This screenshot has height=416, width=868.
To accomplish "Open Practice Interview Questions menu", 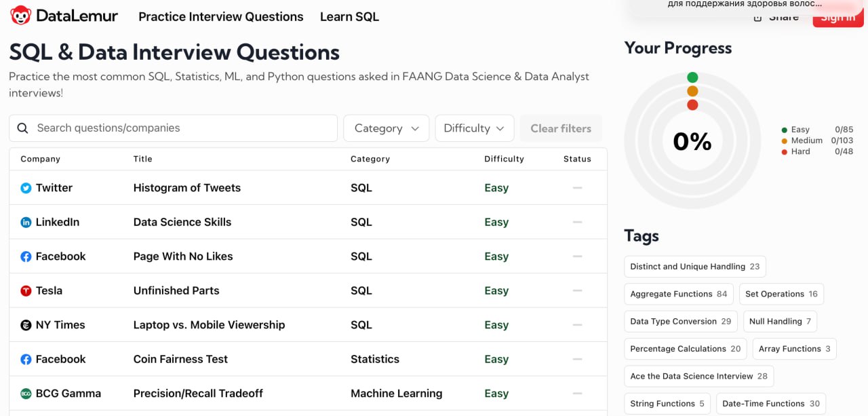I will (220, 17).
